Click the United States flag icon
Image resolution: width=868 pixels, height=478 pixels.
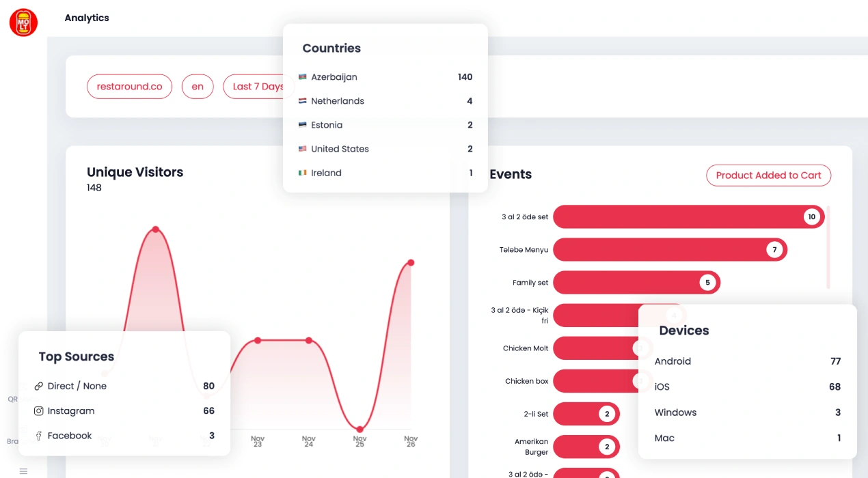coord(303,149)
